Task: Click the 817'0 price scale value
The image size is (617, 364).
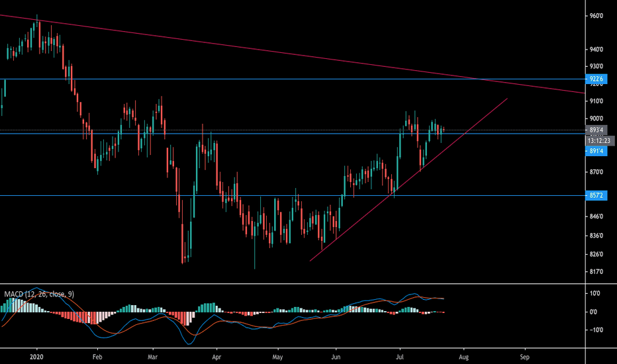Action: point(596,272)
